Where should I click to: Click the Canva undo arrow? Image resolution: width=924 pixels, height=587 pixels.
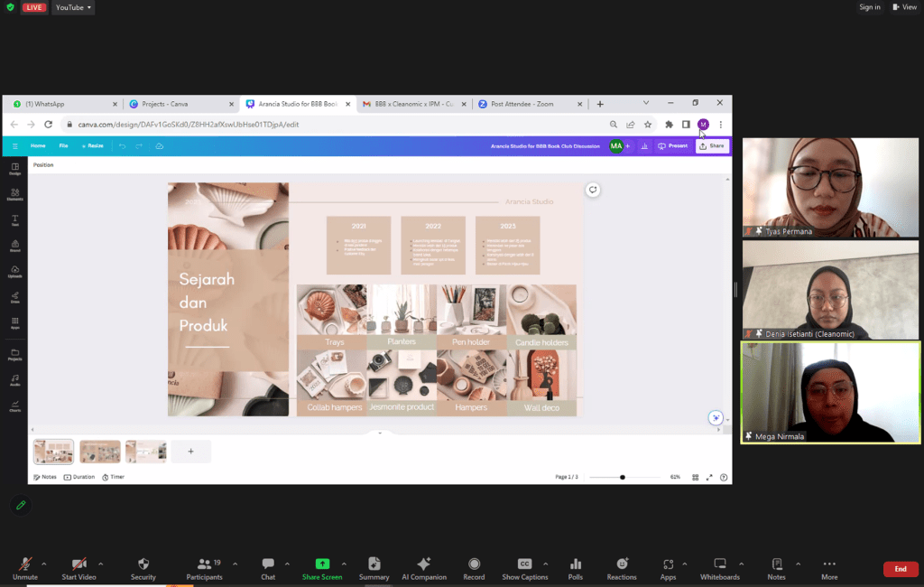tap(123, 145)
